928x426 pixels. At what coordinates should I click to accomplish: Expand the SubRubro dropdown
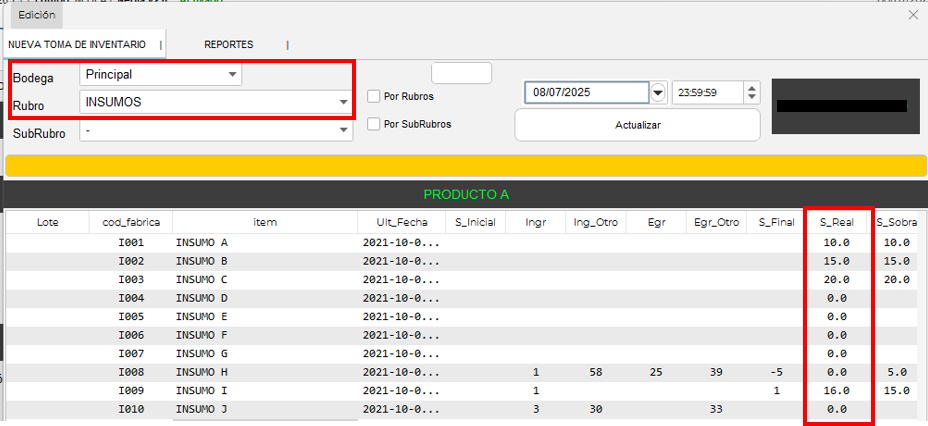(343, 130)
